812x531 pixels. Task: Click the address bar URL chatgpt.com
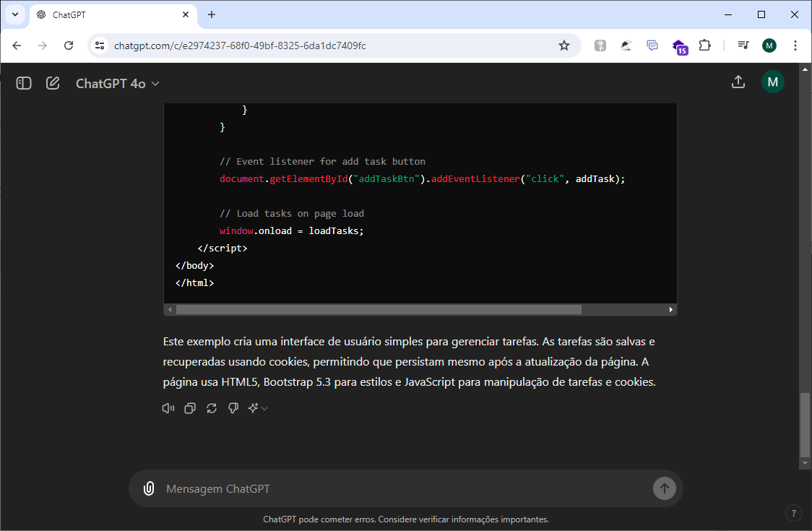(240, 46)
